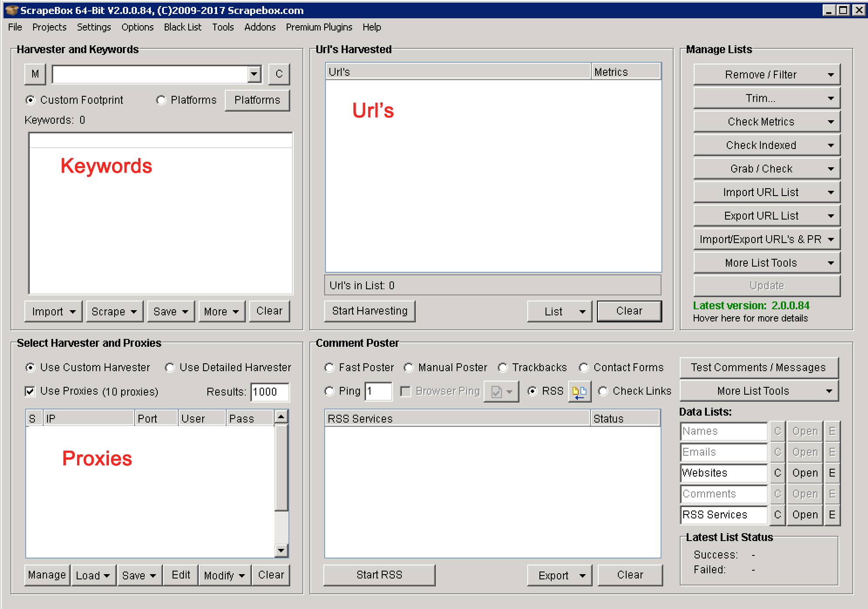Viewport: 868px width, 609px height.
Task: Click the Results number input field
Action: pos(270,392)
